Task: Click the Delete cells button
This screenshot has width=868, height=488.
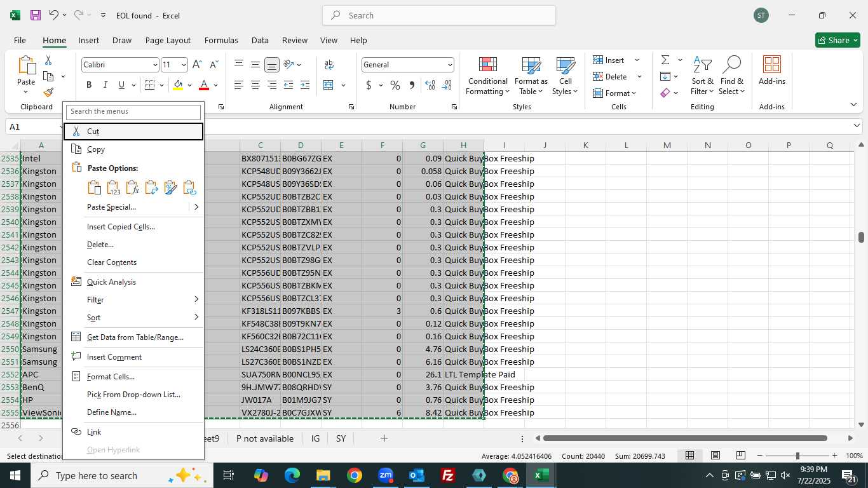Action: 610,77
